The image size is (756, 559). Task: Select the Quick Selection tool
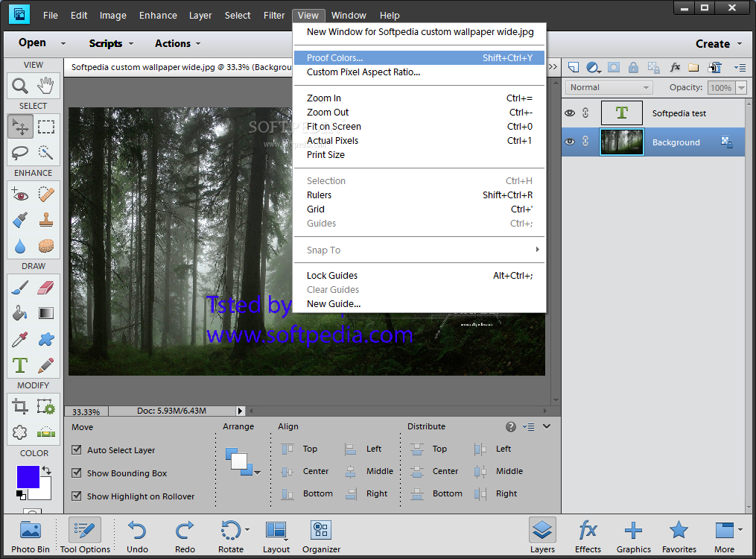click(x=45, y=152)
